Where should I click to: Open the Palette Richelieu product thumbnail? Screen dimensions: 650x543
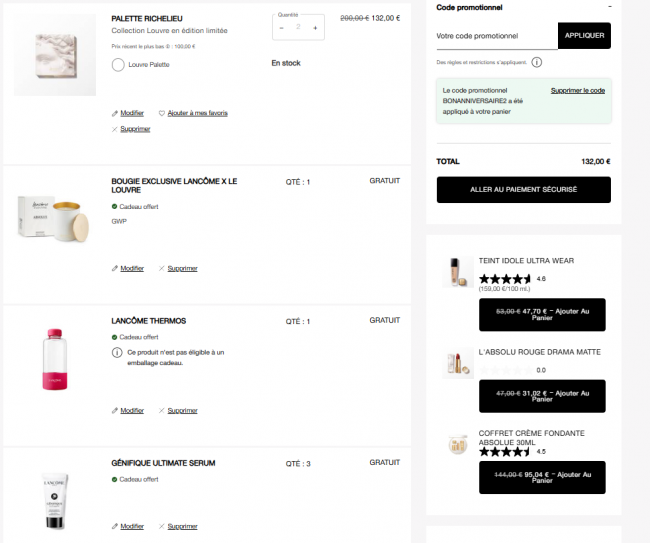click(x=55, y=55)
